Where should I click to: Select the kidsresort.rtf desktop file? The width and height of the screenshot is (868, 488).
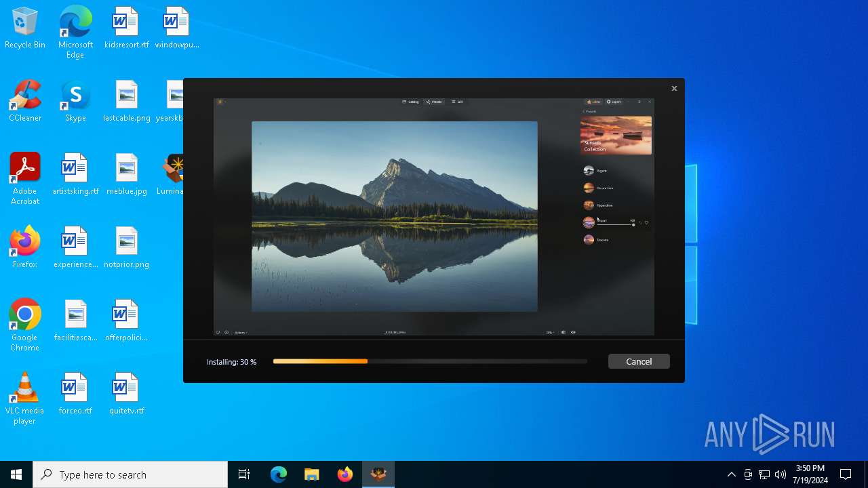coord(126,28)
